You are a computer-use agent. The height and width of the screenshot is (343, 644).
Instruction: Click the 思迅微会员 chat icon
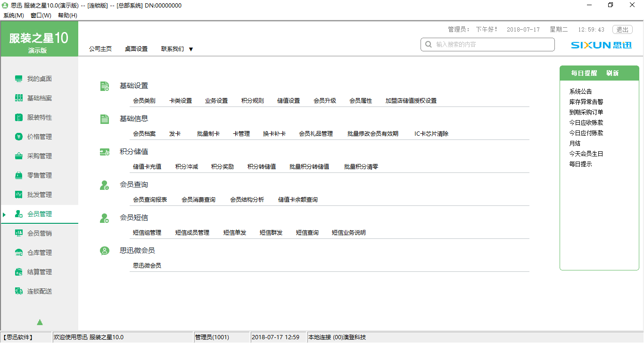(105, 251)
